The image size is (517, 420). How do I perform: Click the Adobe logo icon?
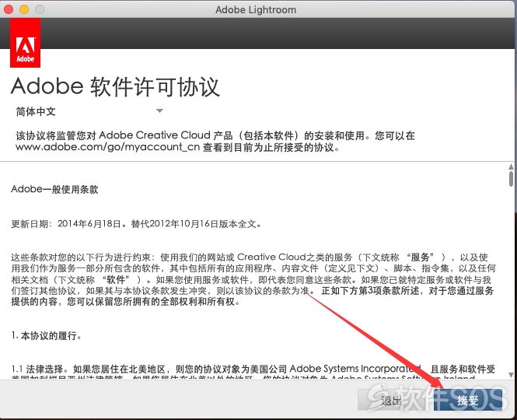26,43
